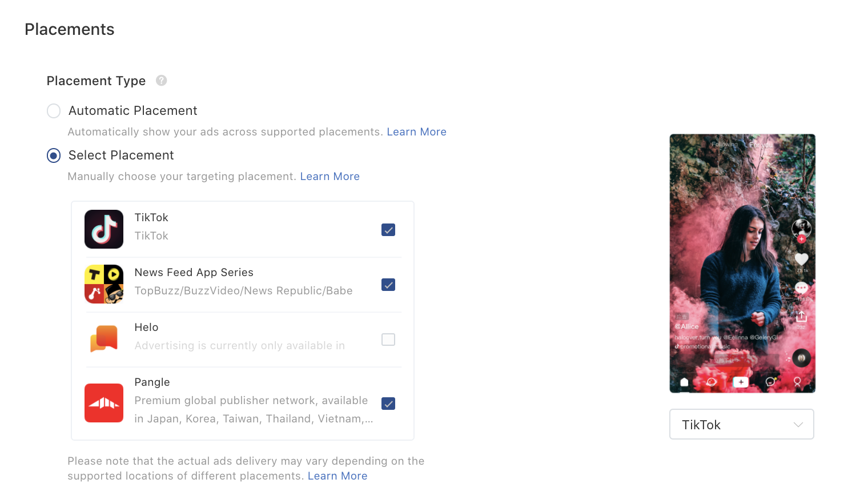Screen dimensions: 868x503
Task: Uncheck the News Feed App Series checkbox
Action: (388, 285)
